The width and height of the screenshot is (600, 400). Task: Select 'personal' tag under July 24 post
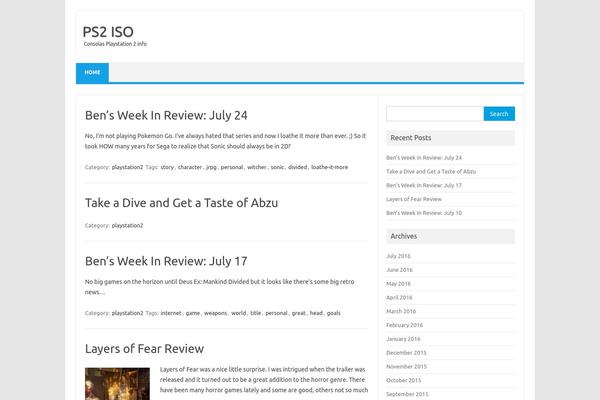tap(232, 167)
